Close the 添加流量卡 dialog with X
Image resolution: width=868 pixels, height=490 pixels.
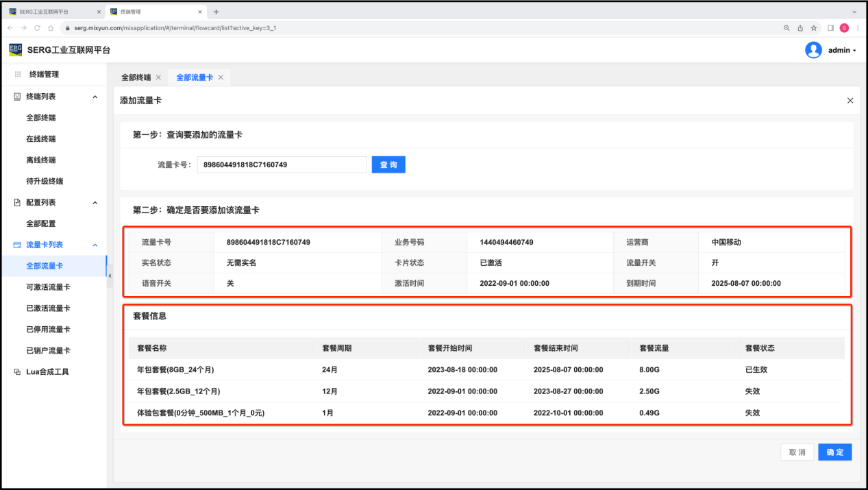(850, 101)
